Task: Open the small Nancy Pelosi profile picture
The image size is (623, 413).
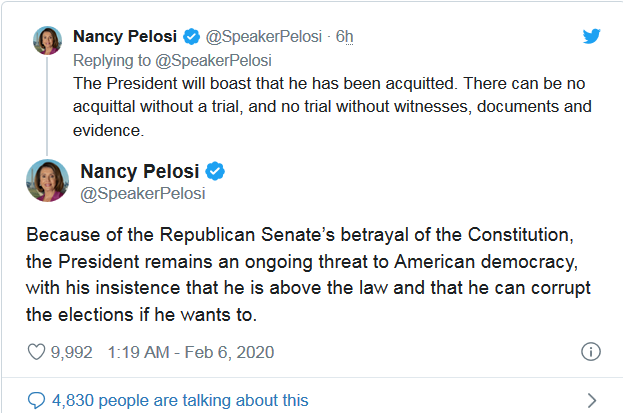Action: [48, 40]
